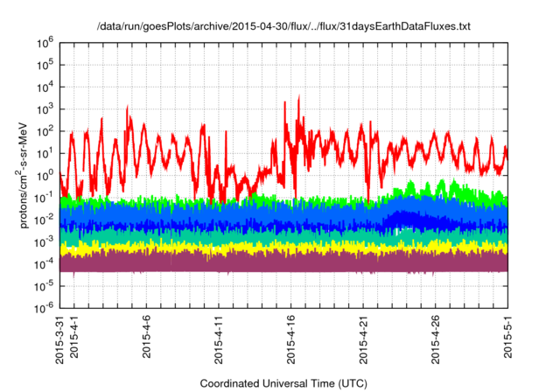The width and height of the screenshot is (560, 392).
Task: Click the 10^0 y-axis tick label
Action: tap(45, 176)
